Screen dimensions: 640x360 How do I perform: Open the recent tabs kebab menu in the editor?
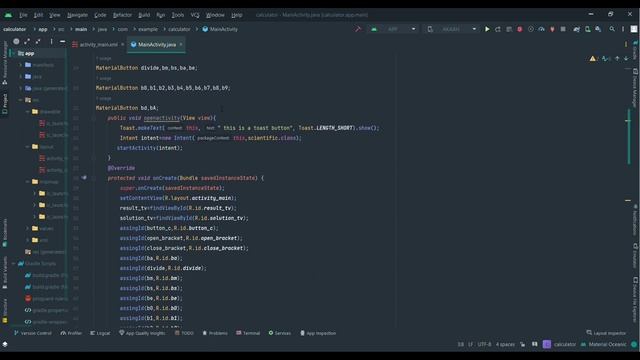[x=626, y=44]
